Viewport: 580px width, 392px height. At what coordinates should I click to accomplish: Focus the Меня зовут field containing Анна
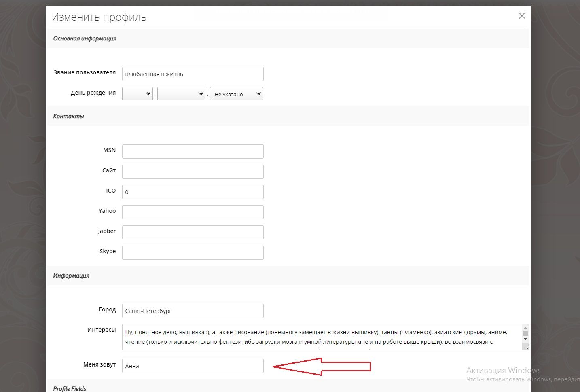point(193,366)
